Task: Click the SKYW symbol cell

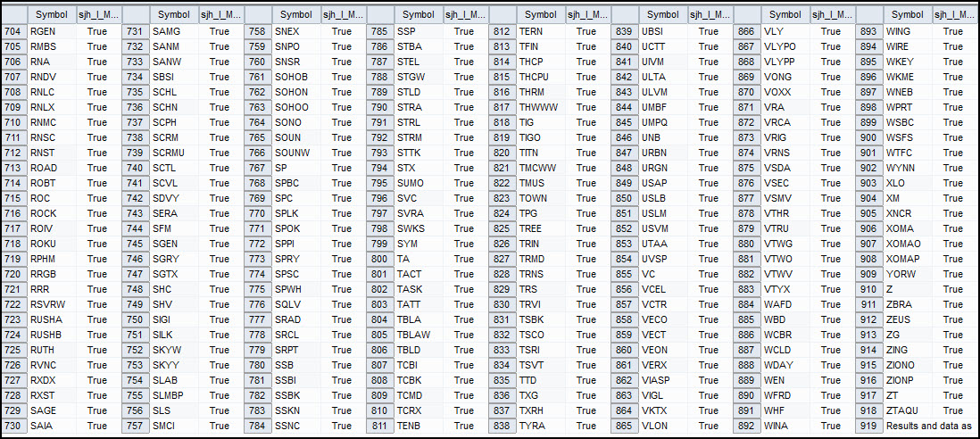Action: point(174,350)
